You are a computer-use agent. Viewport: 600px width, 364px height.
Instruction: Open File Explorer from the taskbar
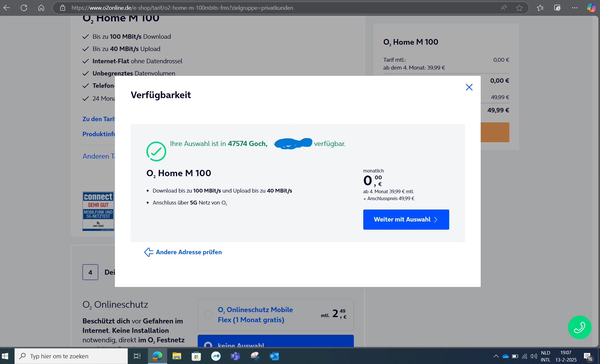(x=177, y=356)
